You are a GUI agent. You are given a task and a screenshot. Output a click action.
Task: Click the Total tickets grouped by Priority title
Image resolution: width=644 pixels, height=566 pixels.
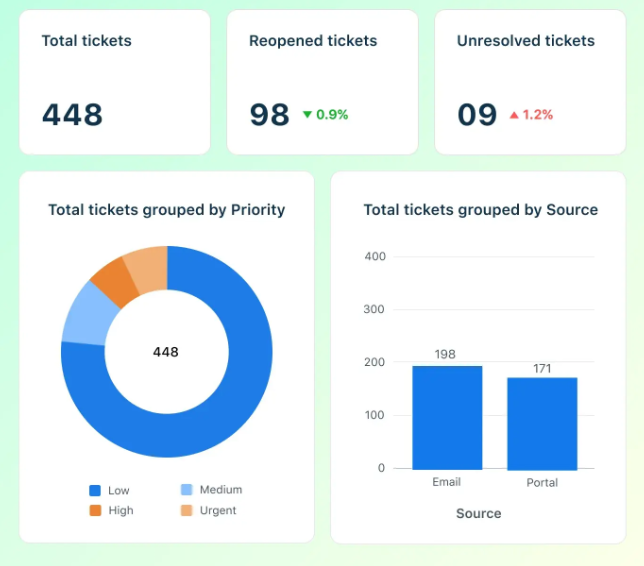click(x=167, y=210)
